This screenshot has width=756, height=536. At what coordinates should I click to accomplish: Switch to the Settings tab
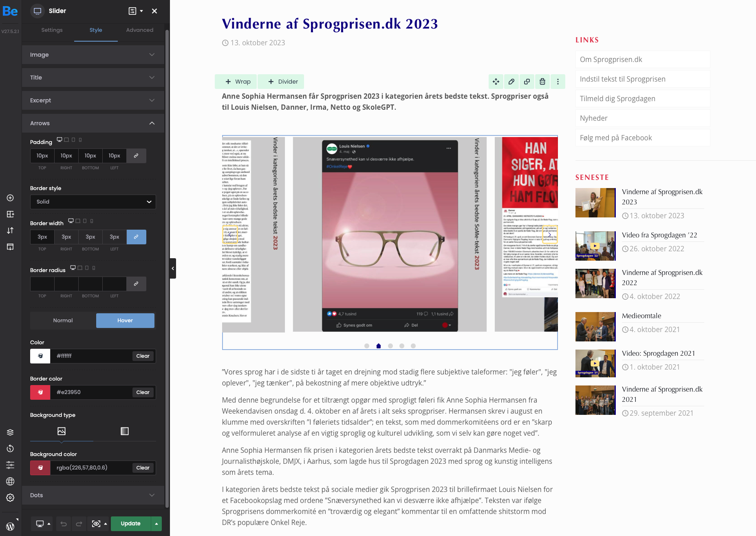(52, 30)
